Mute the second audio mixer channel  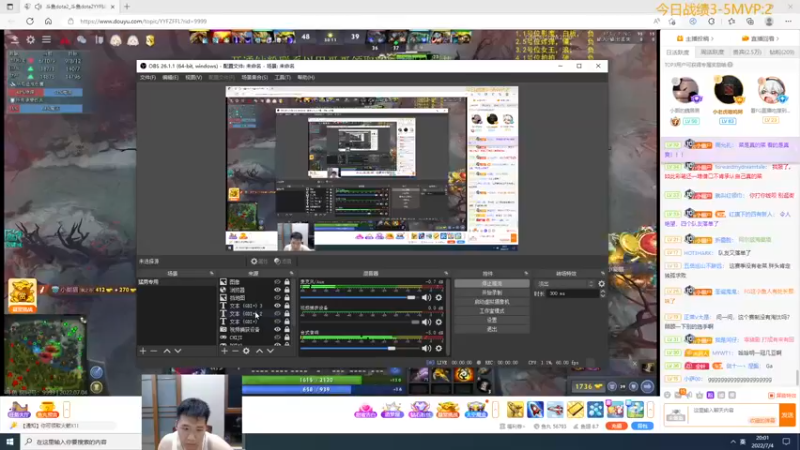(426, 322)
